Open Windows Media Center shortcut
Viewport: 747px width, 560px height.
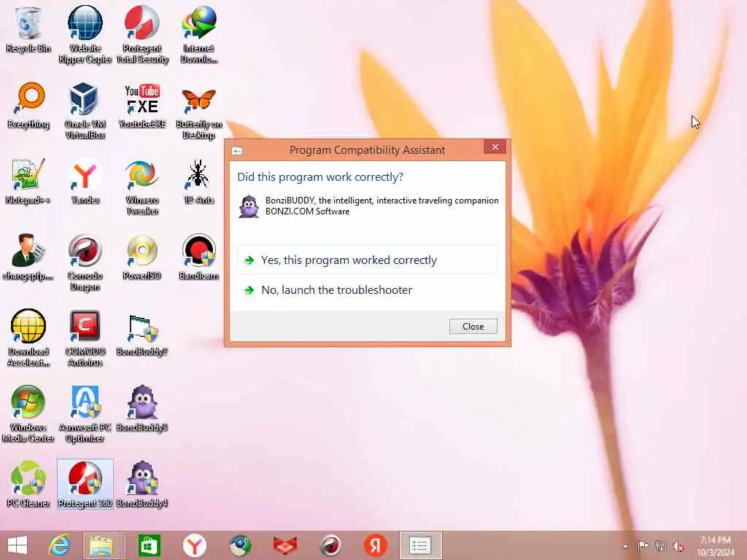pyautogui.click(x=28, y=413)
